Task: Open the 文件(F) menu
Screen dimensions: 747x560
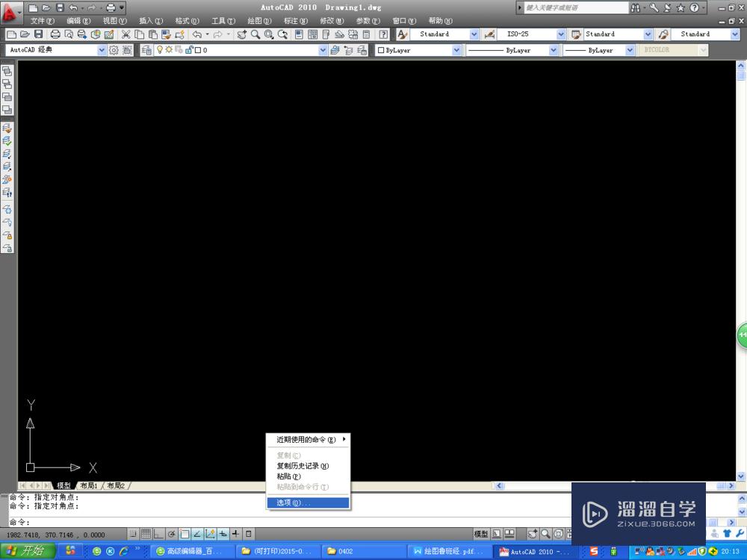Action: (43, 21)
